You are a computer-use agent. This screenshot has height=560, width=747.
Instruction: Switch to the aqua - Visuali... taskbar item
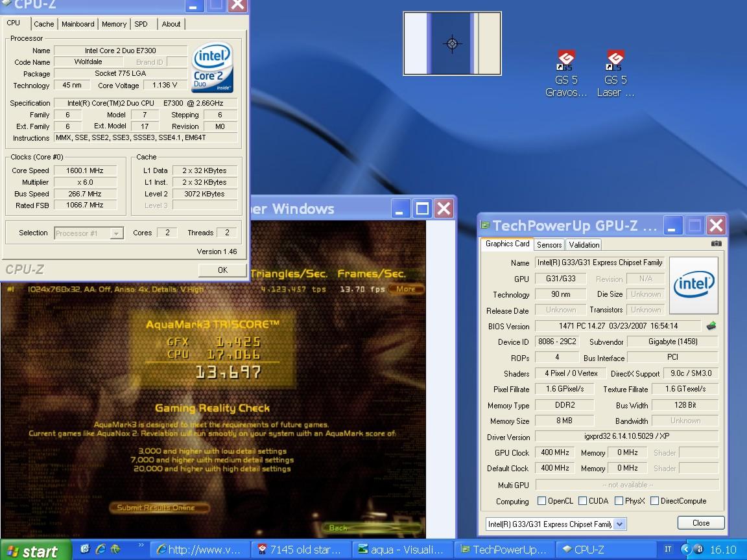(403, 550)
